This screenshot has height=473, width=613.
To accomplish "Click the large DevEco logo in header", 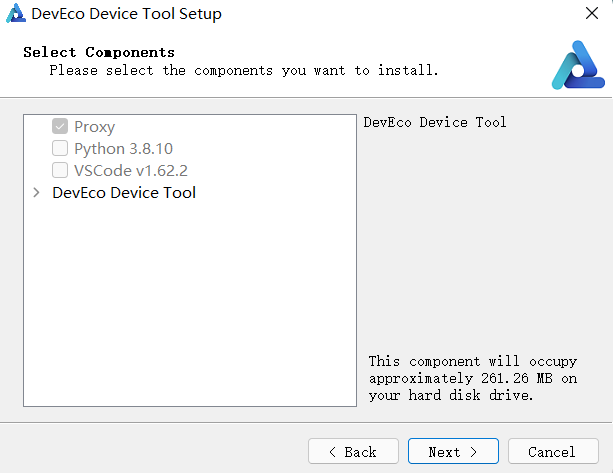I will pos(577,64).
